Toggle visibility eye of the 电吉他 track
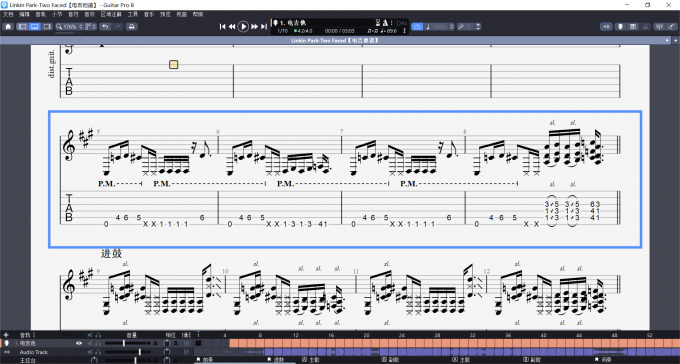 [78, 343]
